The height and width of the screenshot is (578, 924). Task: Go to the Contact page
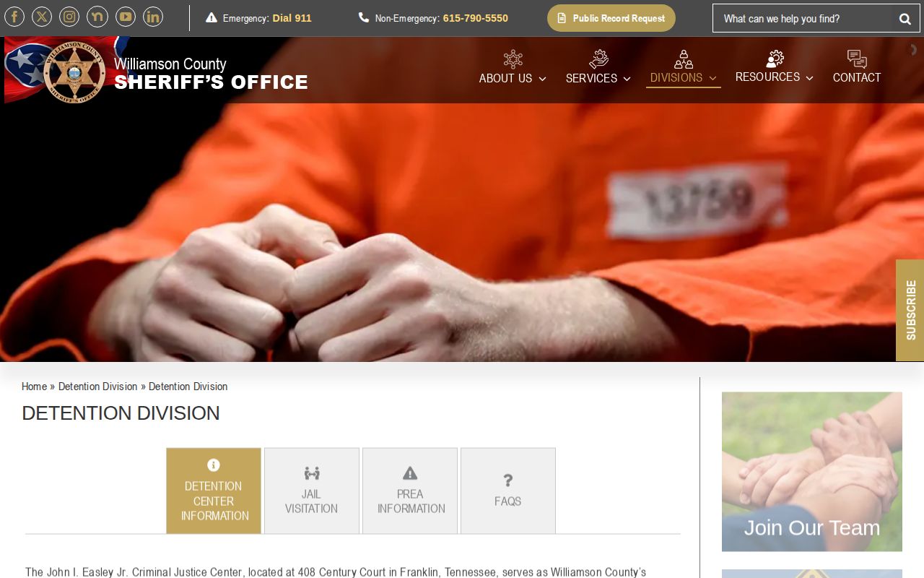pos(857,77)
